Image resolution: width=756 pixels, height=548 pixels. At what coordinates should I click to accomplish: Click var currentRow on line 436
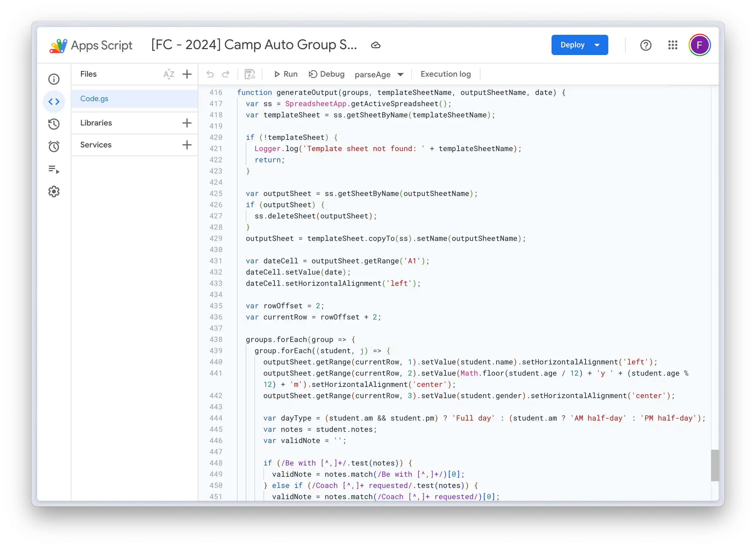pos(276,317)
